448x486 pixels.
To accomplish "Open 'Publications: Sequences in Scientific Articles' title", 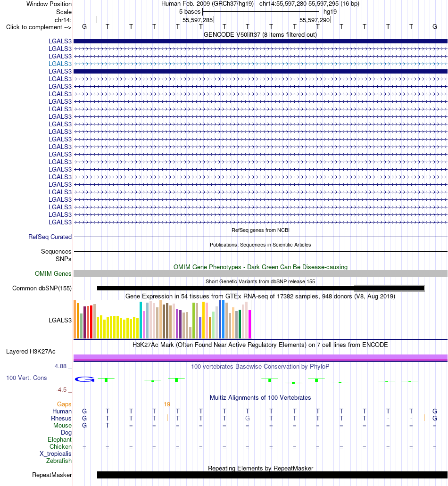I will (260, 245).
